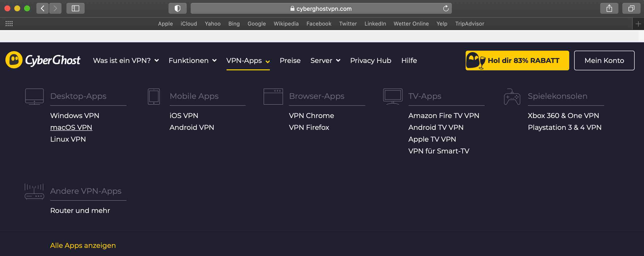Open the Apple bookmark in favorites bar
This screenshot has width=644, height=256.
pyautogui.click(x=165, y=24)
